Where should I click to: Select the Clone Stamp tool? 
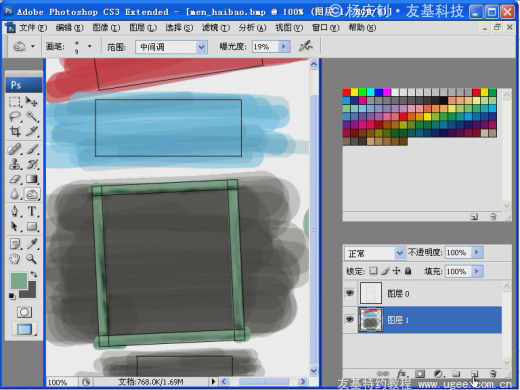[x=14, y=164]
